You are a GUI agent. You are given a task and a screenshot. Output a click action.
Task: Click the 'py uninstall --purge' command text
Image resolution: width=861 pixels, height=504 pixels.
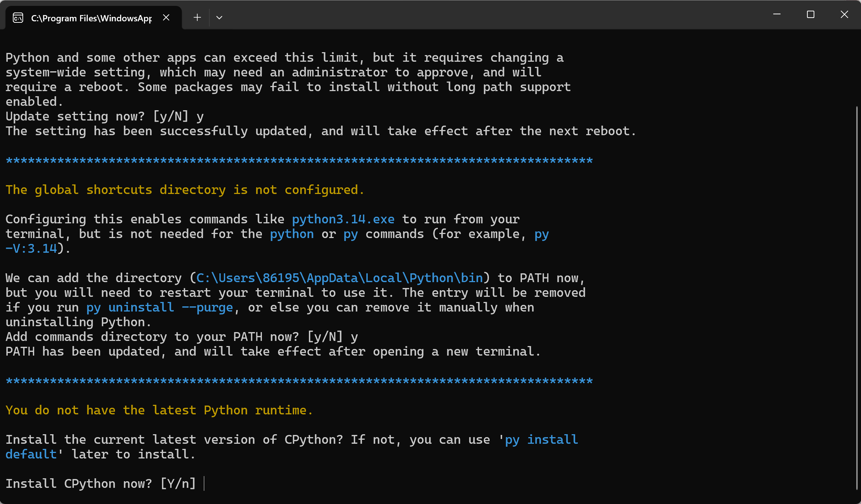pyautogui.click(x=159, y=307)
